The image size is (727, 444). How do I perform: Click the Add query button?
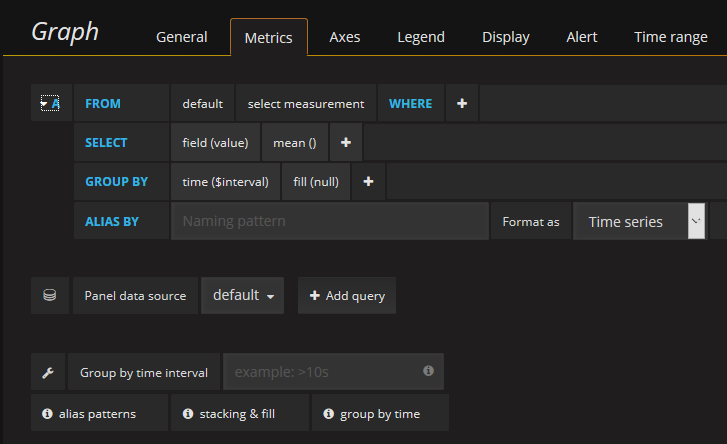347,295
